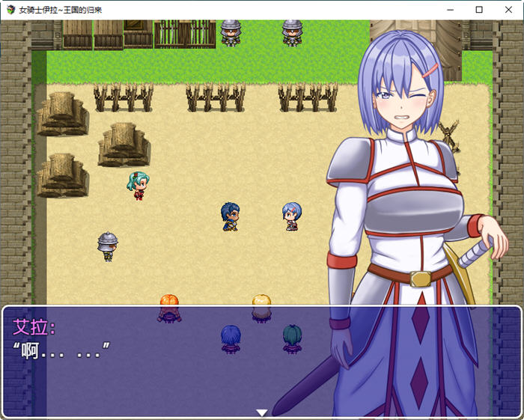
Task: Click the dialogue text “啊... ...”
Action: pos(61,350)
